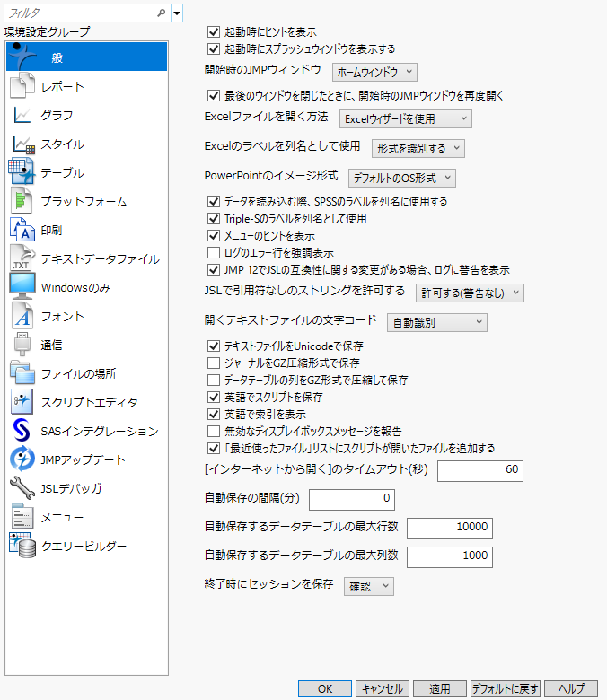607x700 pixels.
Task: Open the フォント group icon
Action: coord(22,316)
